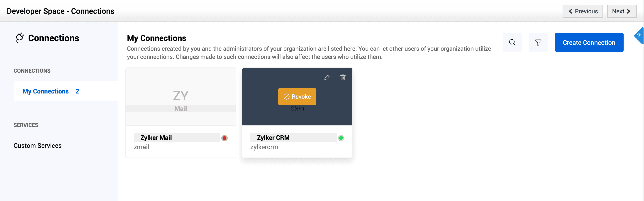
Task: Click the Zylker Mail connection name
Action: click(156, 138)
